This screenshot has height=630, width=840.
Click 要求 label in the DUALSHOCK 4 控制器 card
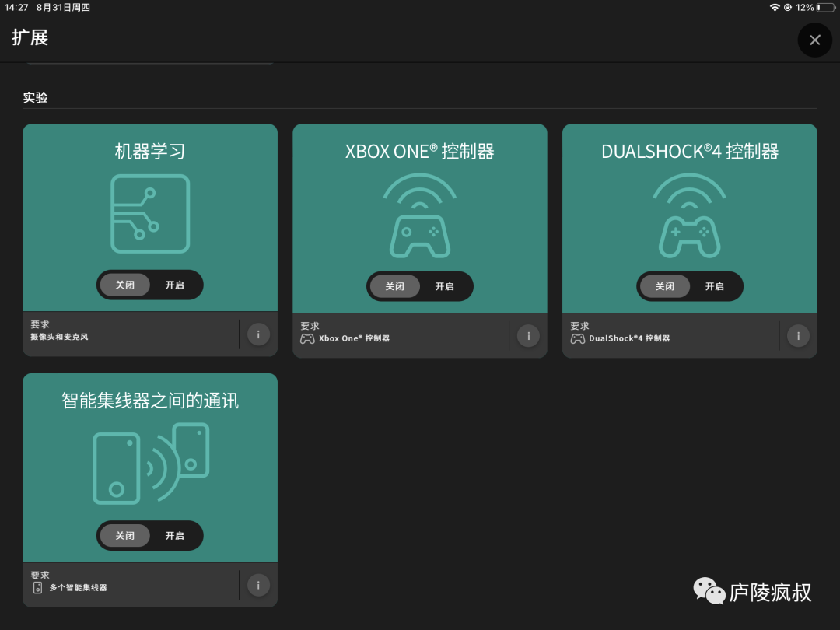coord(580,326)
